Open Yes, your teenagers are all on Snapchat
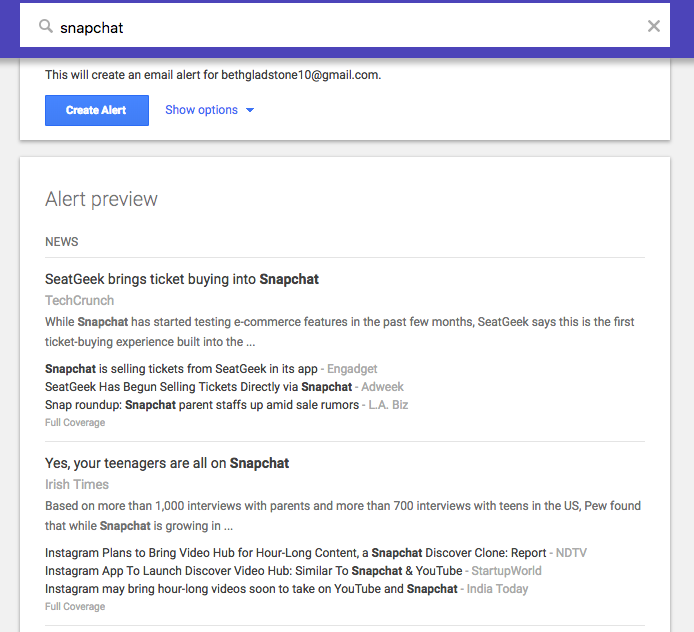This screenshot has width=694, height=632. tap(167, 463)
